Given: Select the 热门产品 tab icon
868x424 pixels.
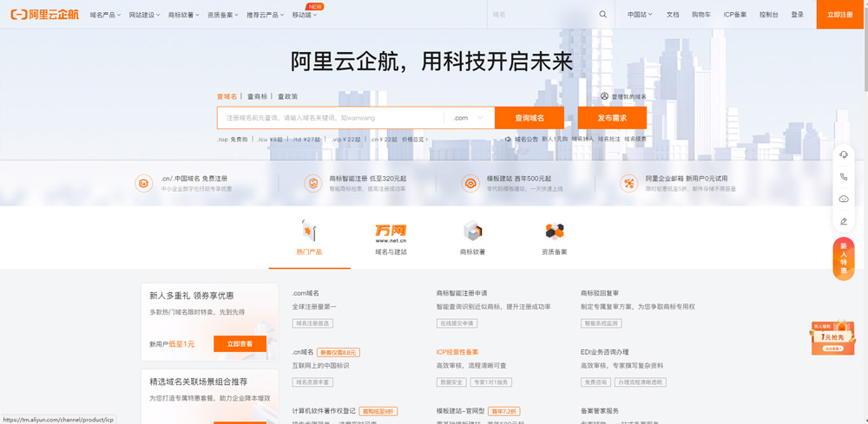Looking at the screenshot, I should (308, 231).
